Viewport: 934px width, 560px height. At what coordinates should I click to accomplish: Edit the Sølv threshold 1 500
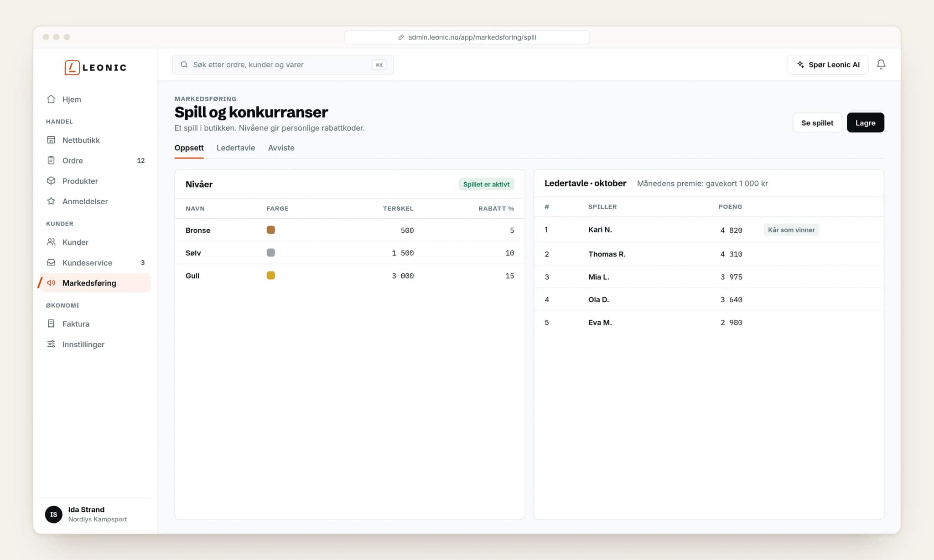403,253
